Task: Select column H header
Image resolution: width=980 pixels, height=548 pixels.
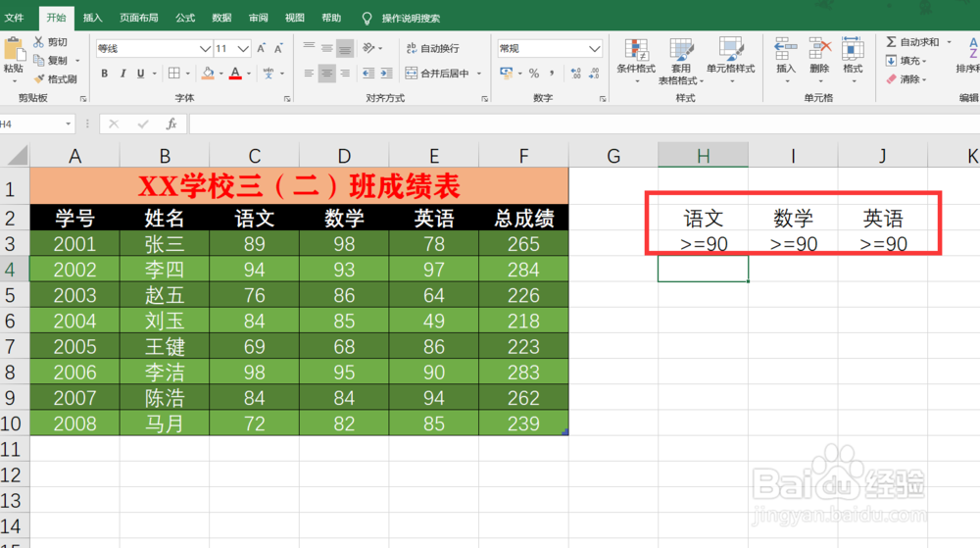Action: pos(703,155)
